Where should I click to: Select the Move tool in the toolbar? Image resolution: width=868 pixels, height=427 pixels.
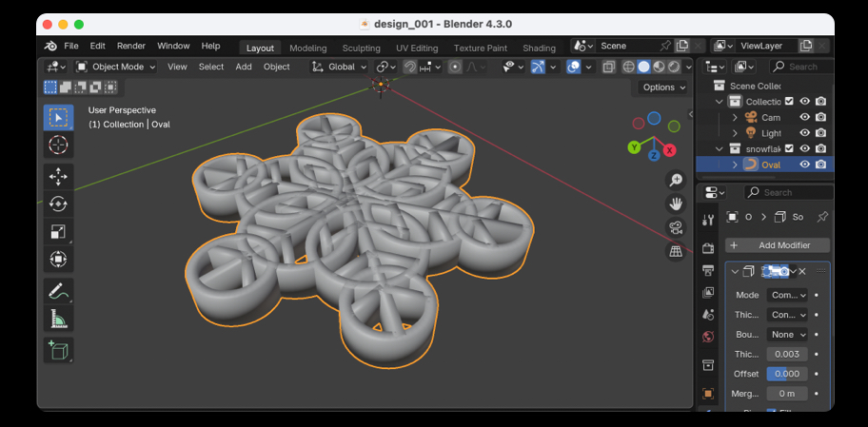58,176
